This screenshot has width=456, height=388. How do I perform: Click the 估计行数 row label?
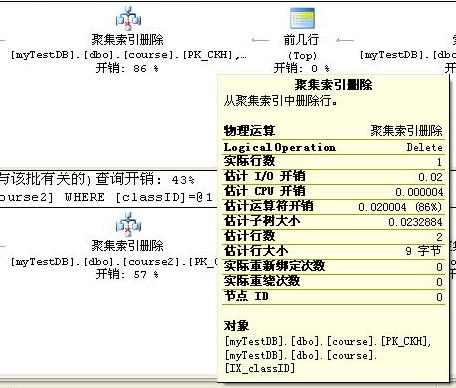[x=249, y=236]
